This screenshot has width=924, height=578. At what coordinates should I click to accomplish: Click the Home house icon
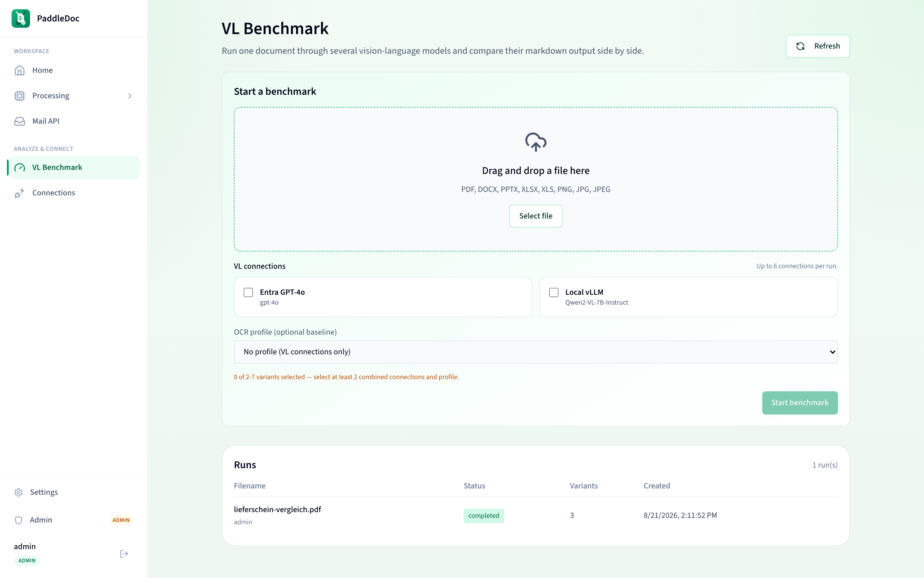(19, 70)
